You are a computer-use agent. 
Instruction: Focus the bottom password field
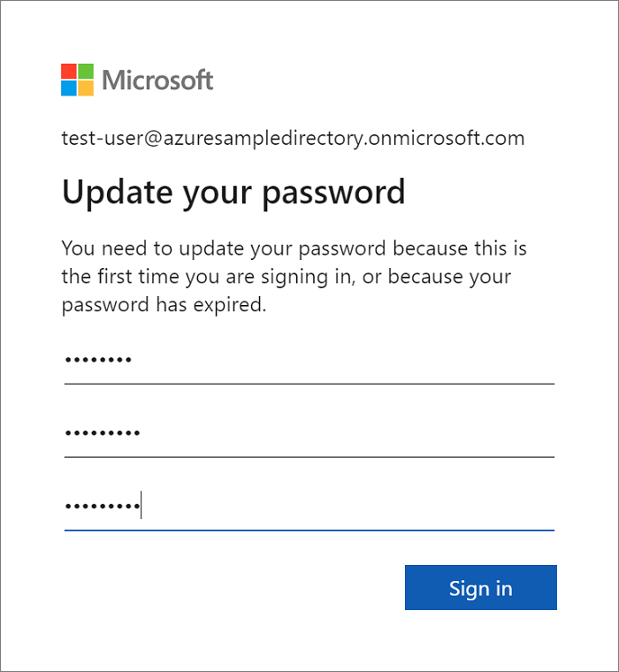click(x=309, y=508)
